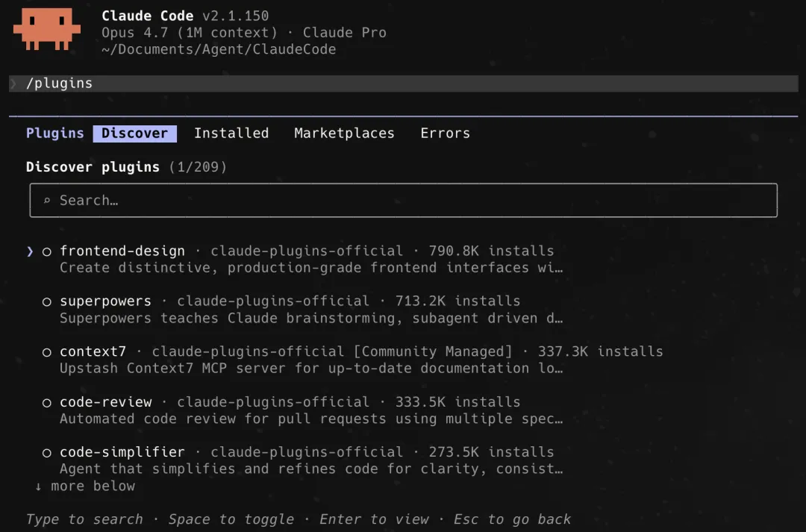
Task: Click the prompt chevron before /plugins
Action: (x=14, y=84)
